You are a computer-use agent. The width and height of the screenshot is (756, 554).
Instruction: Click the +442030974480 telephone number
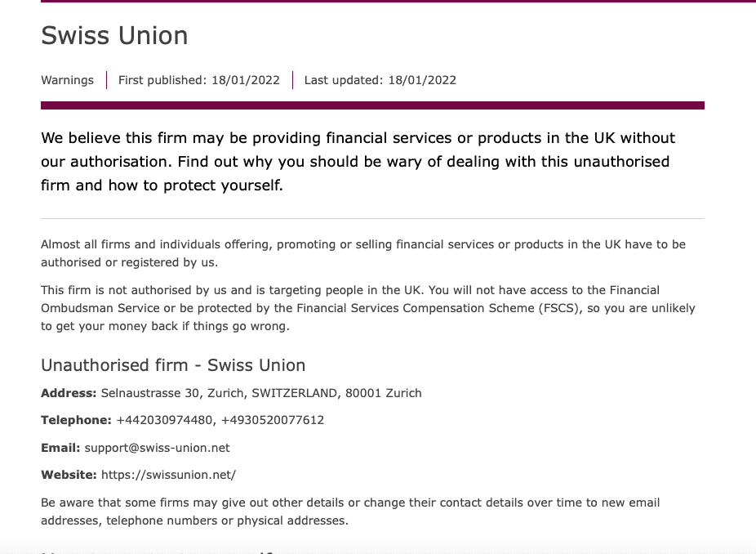point(164,420)
